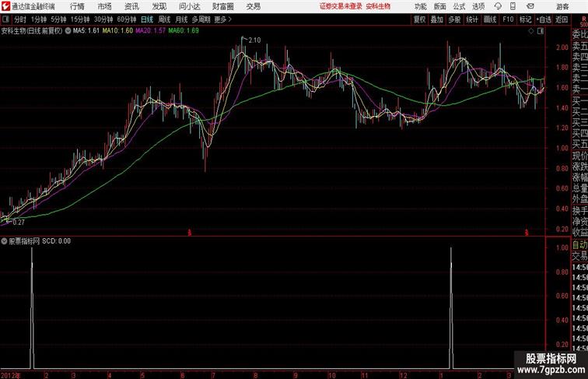Screen dimensions: 588x379
Task: Switch to the 周线 weekly tab
Action: (164, 19)
